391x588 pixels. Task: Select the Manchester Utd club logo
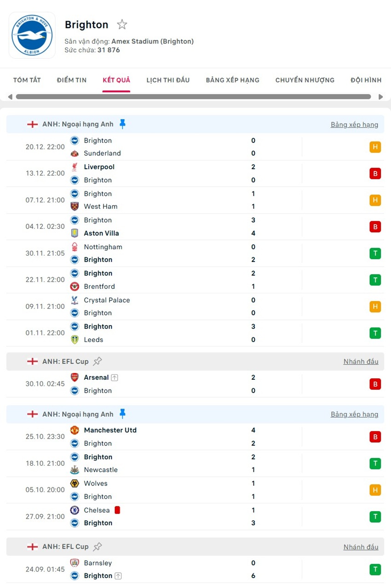[75, 430]
